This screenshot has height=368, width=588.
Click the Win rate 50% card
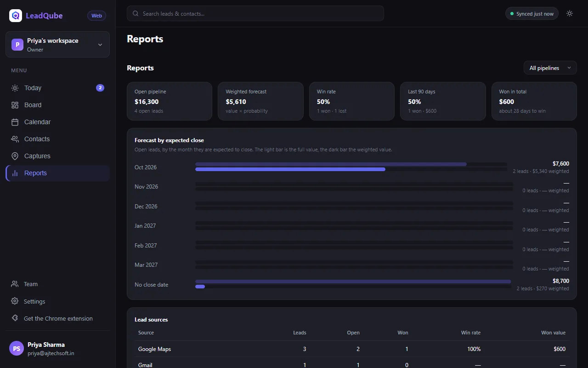point(352,101)
